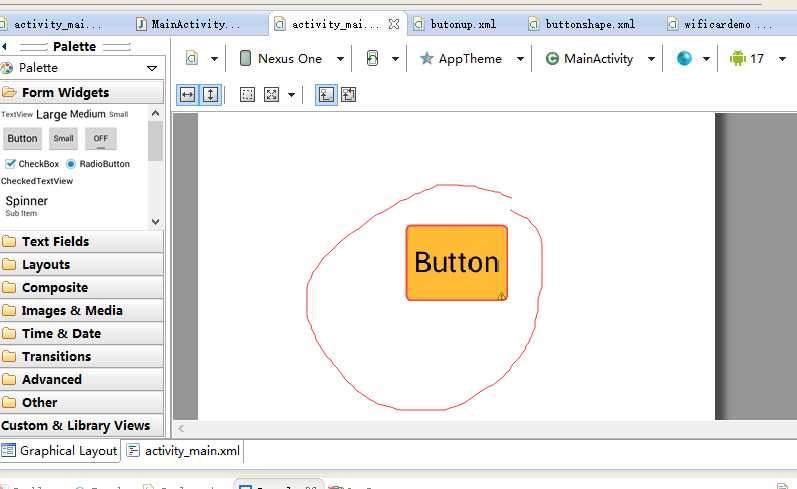797x489 pixels.
Task: Switch to the Graphical Layout tab
Action: (x=60, y=450)
